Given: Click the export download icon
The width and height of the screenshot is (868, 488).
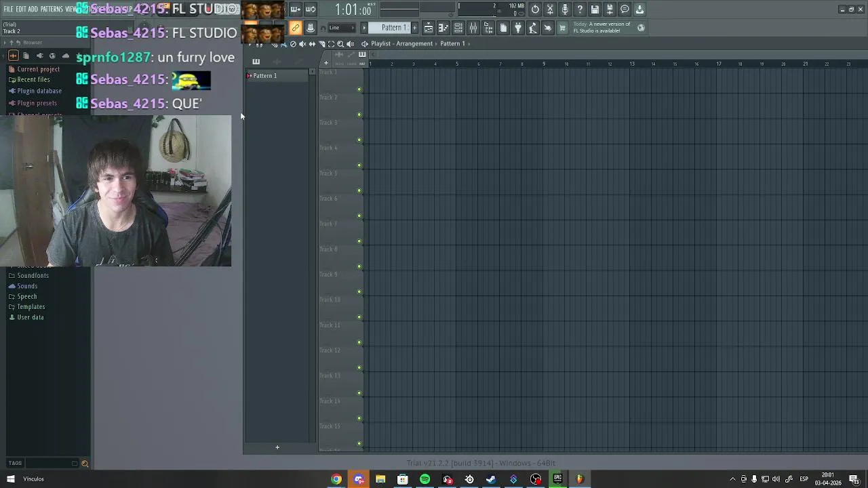Looking at the screenshot, I should point(639,9).
